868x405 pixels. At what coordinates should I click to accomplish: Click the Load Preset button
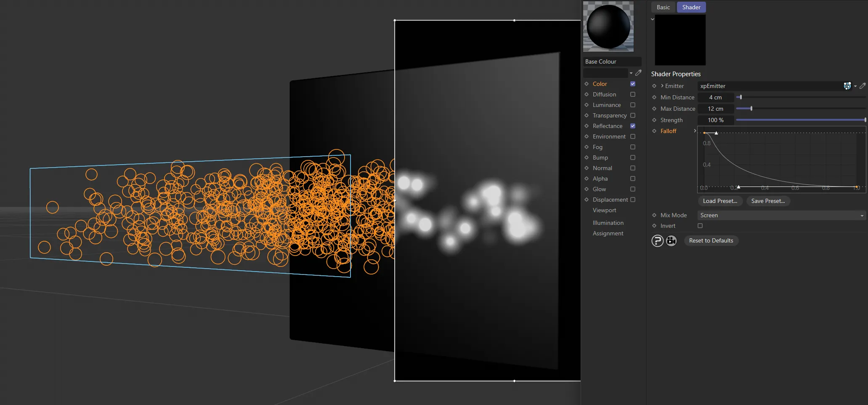720,201
